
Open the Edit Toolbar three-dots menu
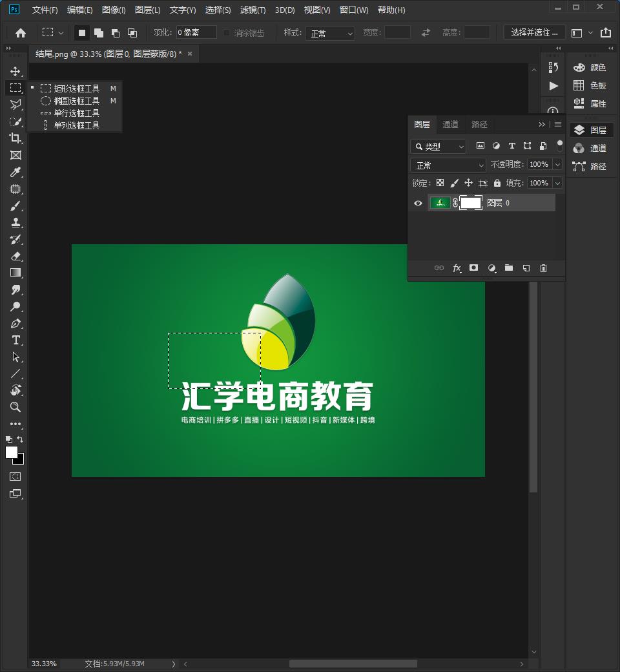(15, 424)
